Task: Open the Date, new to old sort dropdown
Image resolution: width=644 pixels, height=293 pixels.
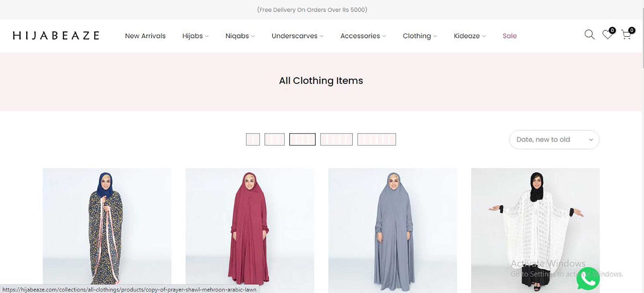Action: tap(554, 139)
